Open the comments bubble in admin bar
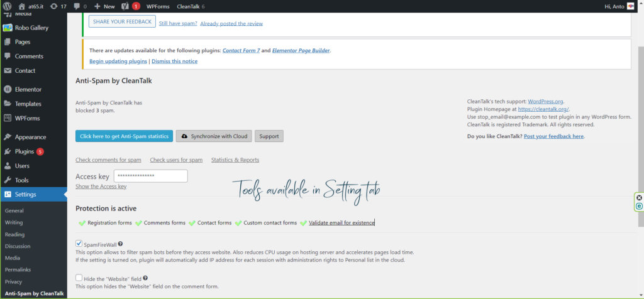 click(76, 6)
